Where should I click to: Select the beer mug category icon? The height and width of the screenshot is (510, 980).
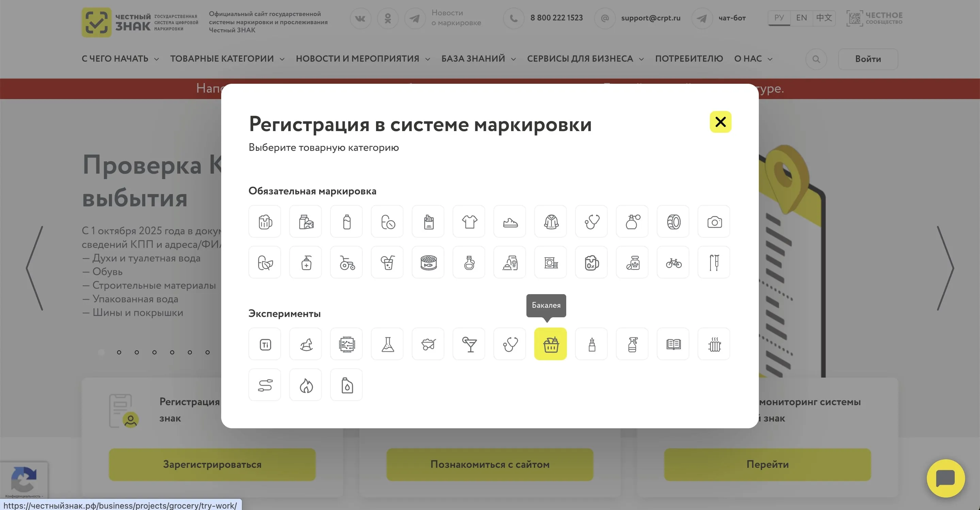265,222
